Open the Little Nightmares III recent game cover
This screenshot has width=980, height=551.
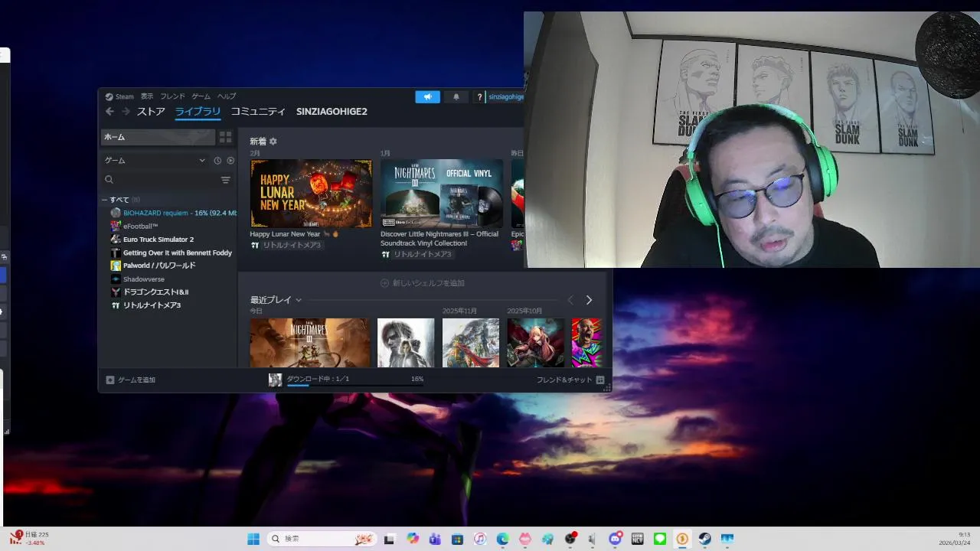tap(309, 343)
